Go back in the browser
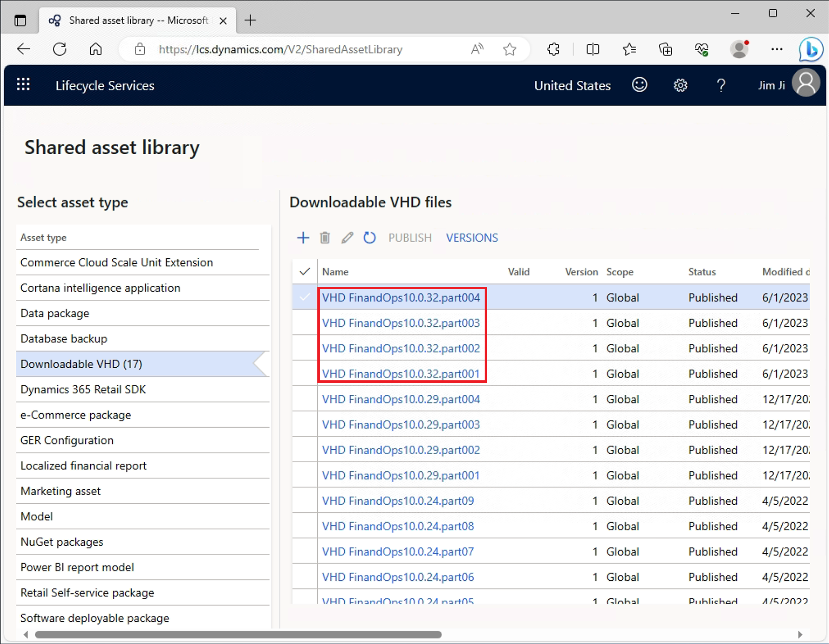This screenshot has height=644, width=829. (23, 49)
